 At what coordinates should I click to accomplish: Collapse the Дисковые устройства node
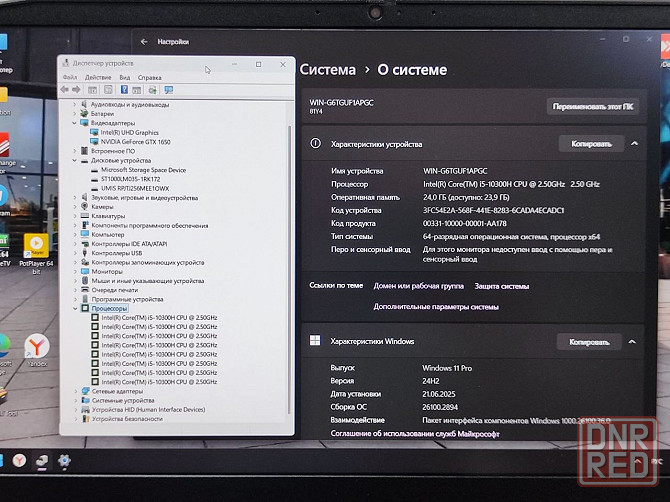74,161
